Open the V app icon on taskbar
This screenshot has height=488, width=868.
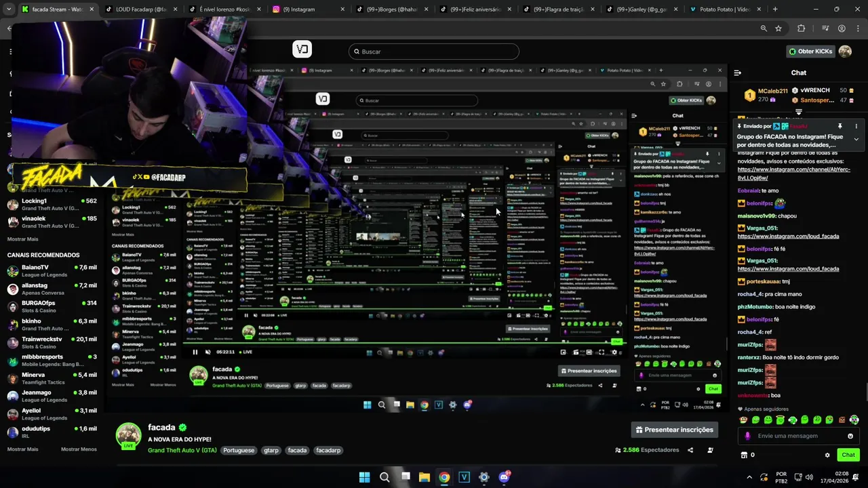point(464,477)
